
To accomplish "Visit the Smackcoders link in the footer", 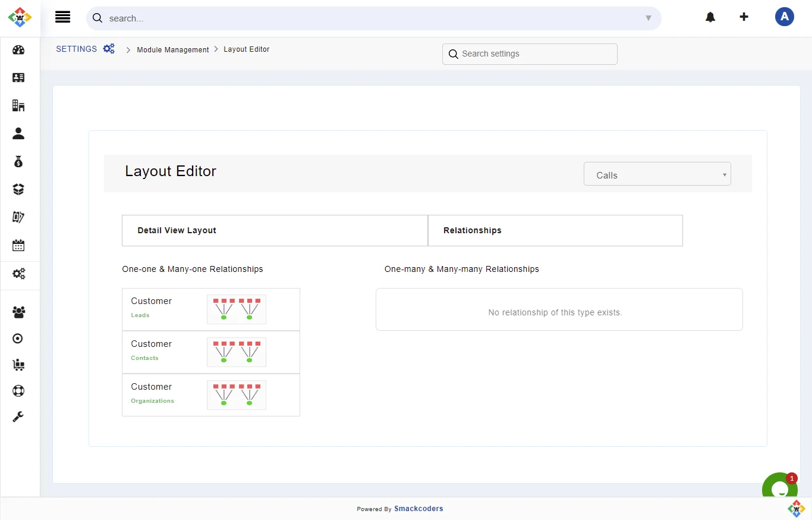I will (418, 509).
